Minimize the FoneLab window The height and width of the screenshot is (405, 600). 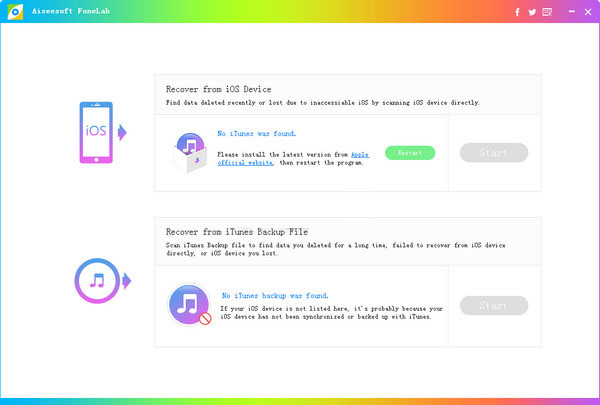click(x=572, y=11)
